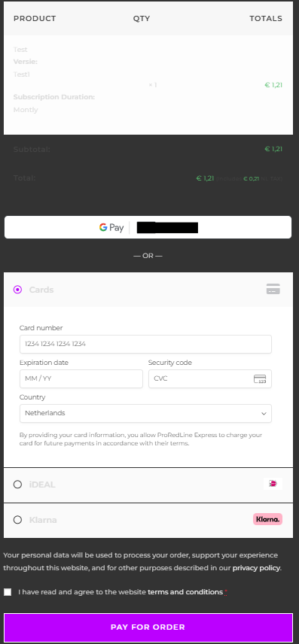Image resolution: width=299 pixels, height=644 pixels.
Task: Focus the Card number input field
Action: 145,344
